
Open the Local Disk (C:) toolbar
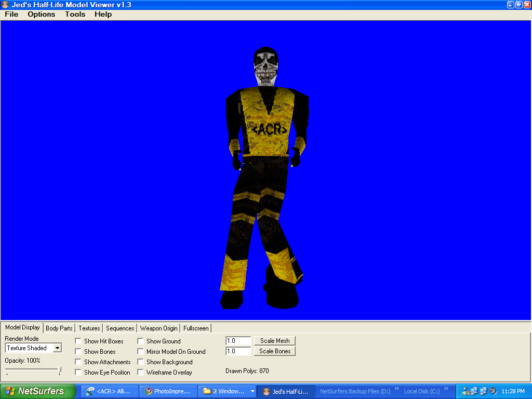click(422, 391)
